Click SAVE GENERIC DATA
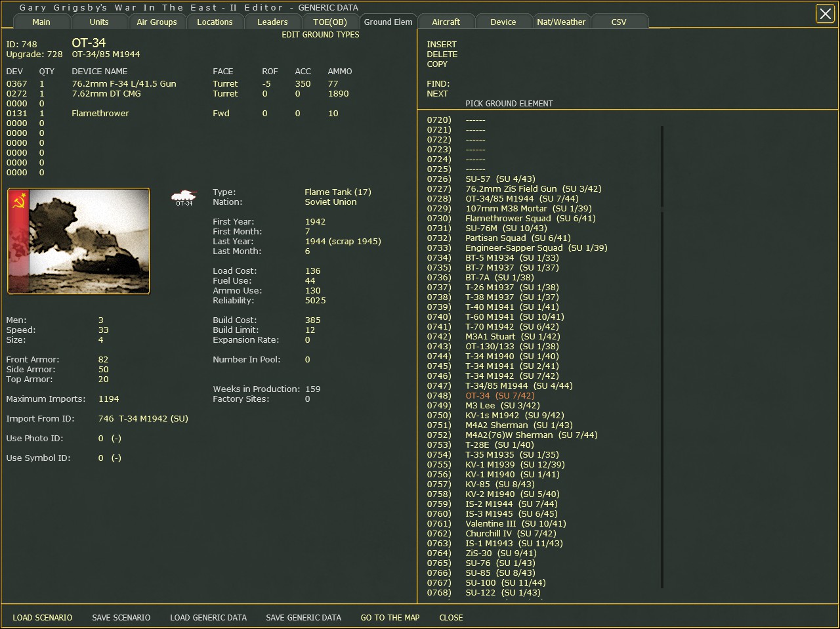 (x=304, y=618)
